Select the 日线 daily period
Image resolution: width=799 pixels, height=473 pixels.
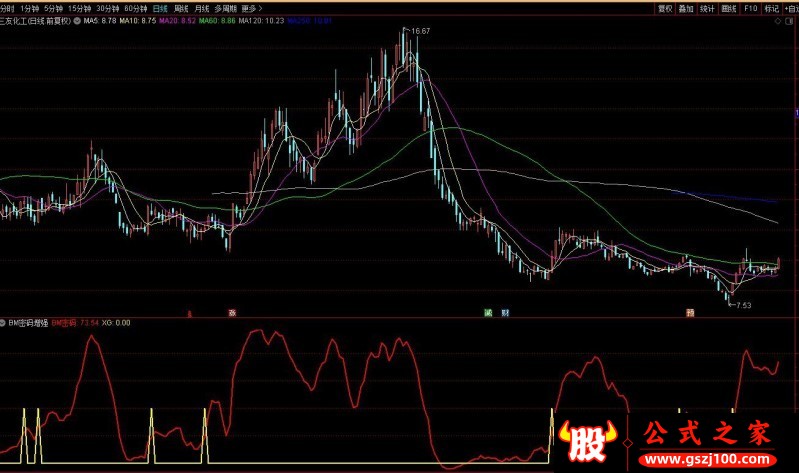160,8
